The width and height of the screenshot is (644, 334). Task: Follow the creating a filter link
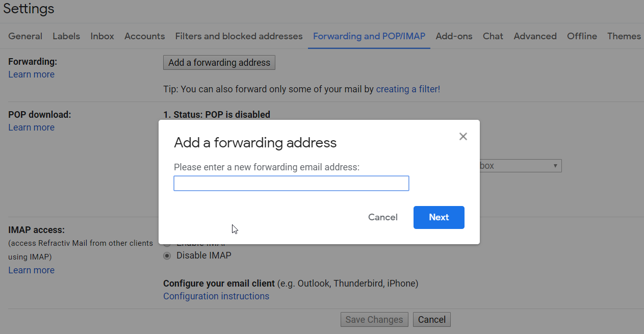click(x=408, y=89)
